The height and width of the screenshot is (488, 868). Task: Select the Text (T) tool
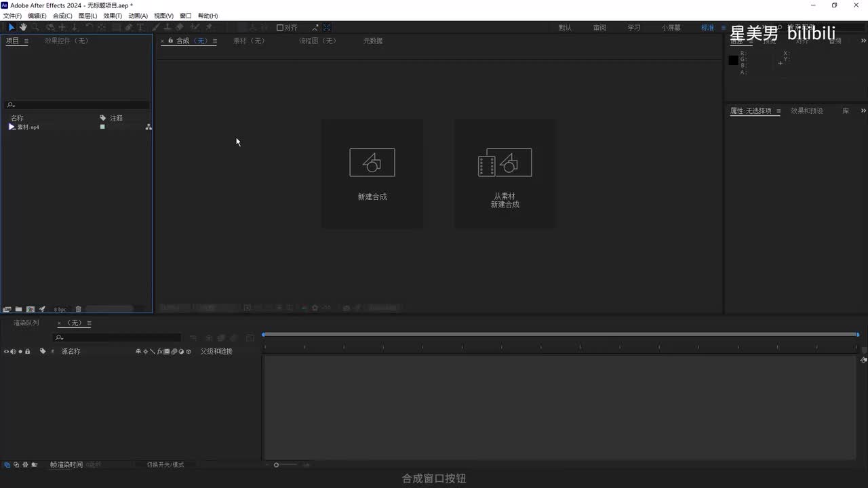[x=140, y=27]
